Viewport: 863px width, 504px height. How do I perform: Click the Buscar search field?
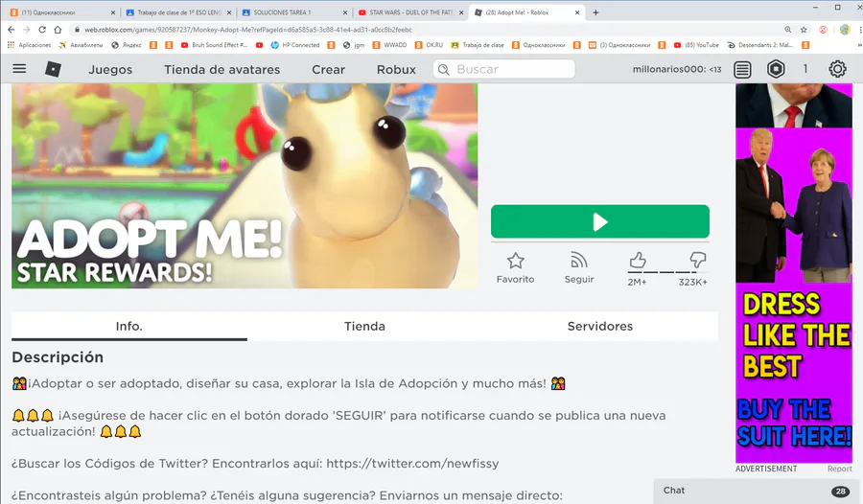[504, 69]
